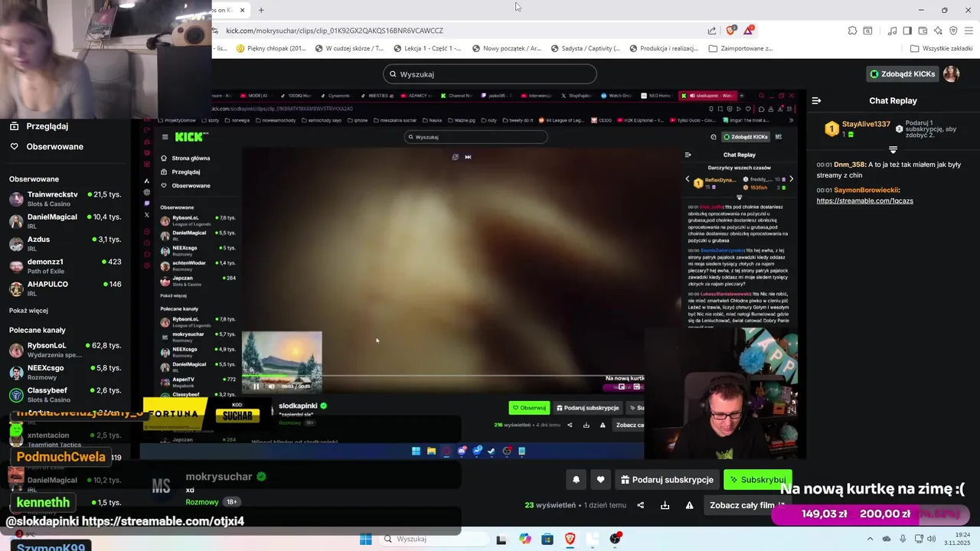Open the user profile avatar menu
This screenshot has width=980, height=551.
(951, 74)
